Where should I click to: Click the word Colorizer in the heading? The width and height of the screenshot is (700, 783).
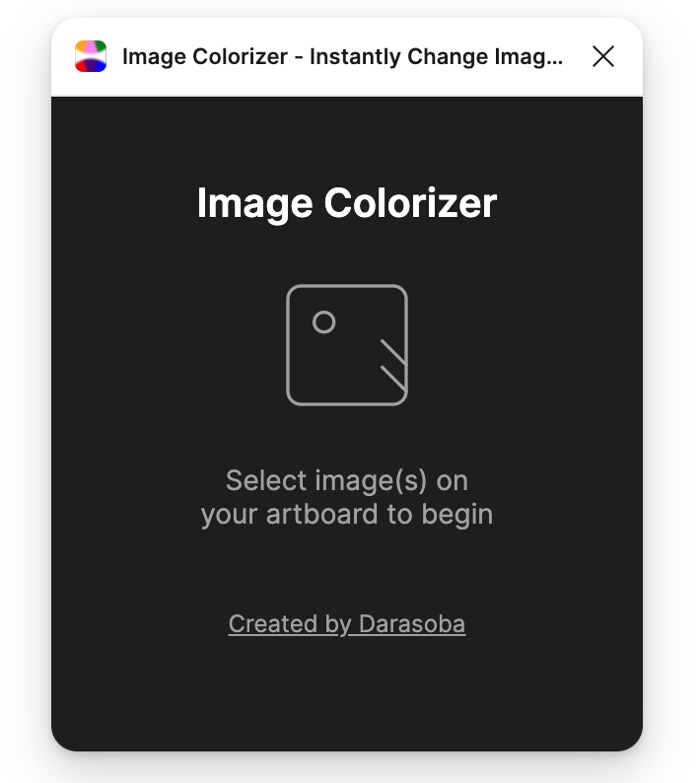[x=410, y=203]
